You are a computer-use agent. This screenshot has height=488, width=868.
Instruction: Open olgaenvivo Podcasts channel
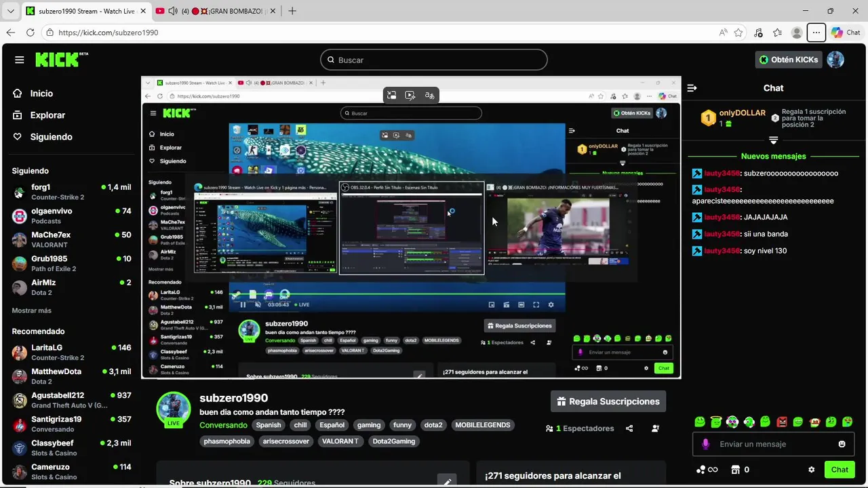71,216
